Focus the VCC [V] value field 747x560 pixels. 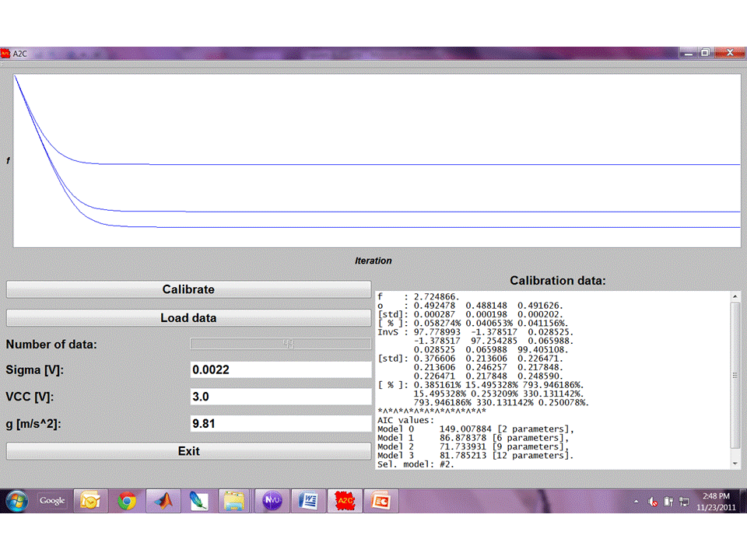[x=281, y=397]
